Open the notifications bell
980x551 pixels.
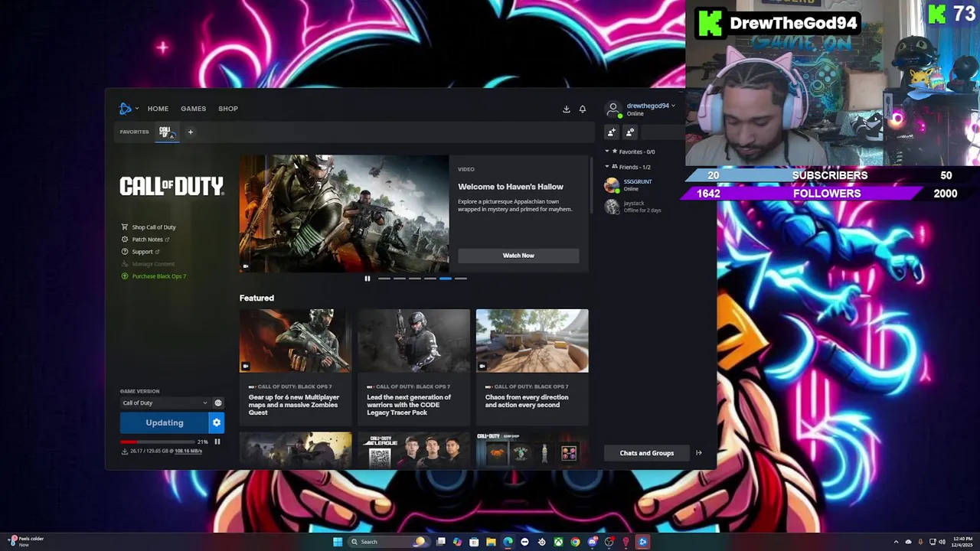[583, 109]
